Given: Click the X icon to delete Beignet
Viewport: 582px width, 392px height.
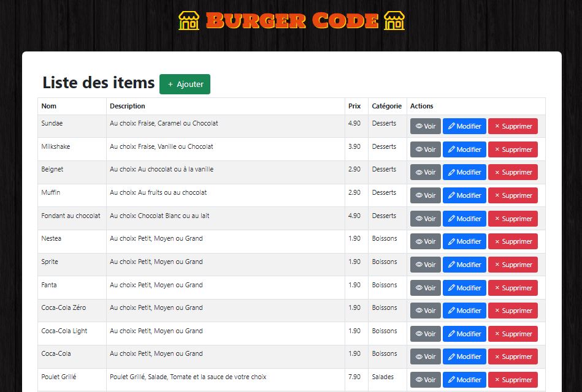Looking at the screenshot, I should [x=498, y=172].
